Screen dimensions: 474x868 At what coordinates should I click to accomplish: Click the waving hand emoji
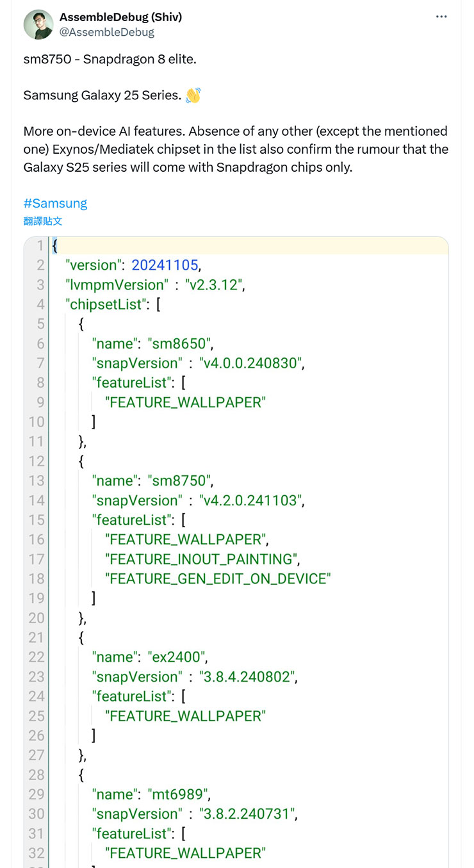[x=193, y=95]
